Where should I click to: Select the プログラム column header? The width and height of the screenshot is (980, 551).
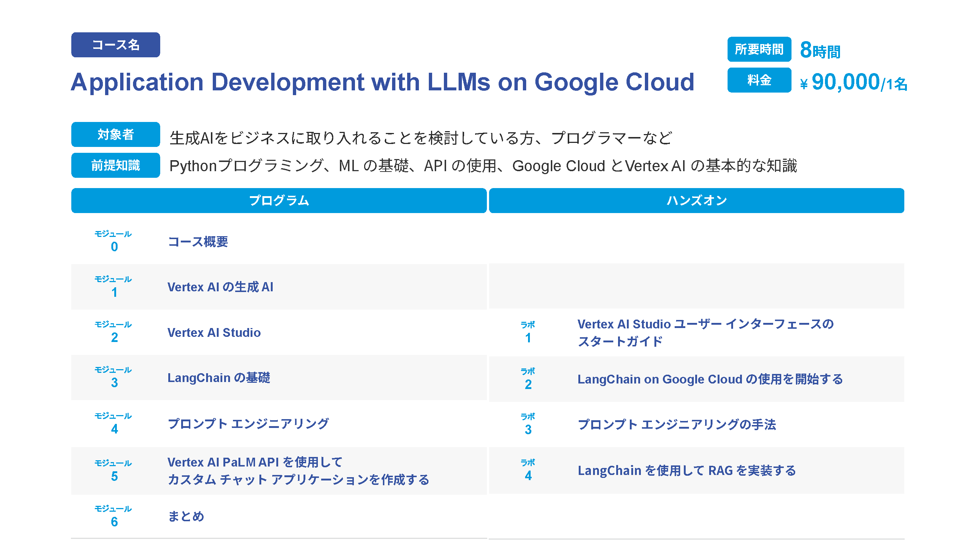pos(279,201)
